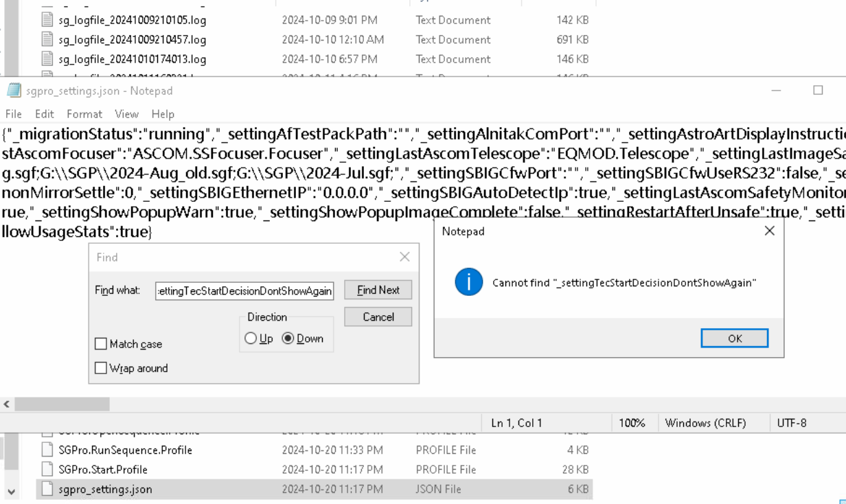Click the JSON File type cell
The image size is (846, 504).
click(438, 489)
